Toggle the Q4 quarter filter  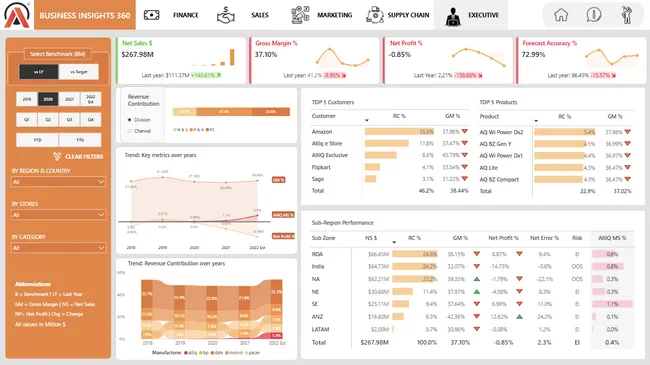click(x=91, y=119)
